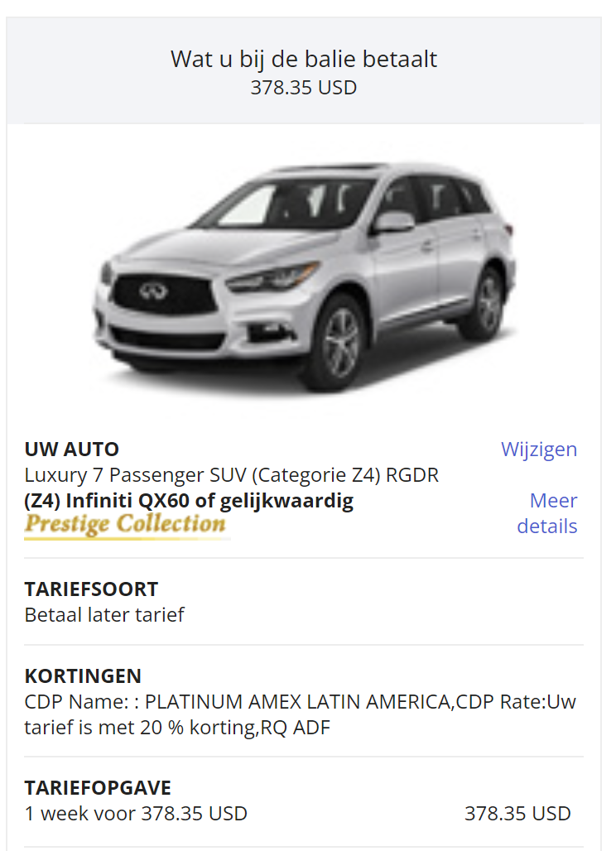The width and height of the screenshot is (616, 851).
Task: Select the UW AUTO section heading
Action: [x=72, y=450]
